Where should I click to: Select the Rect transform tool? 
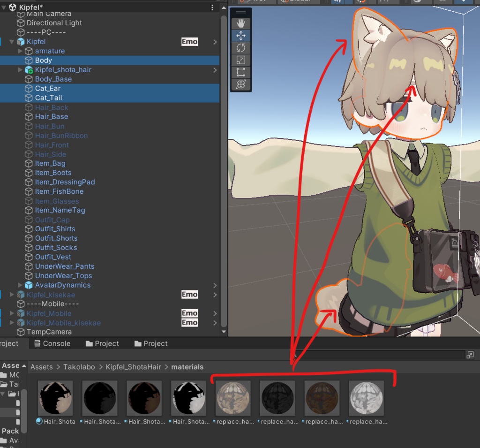tap(241, 72)
